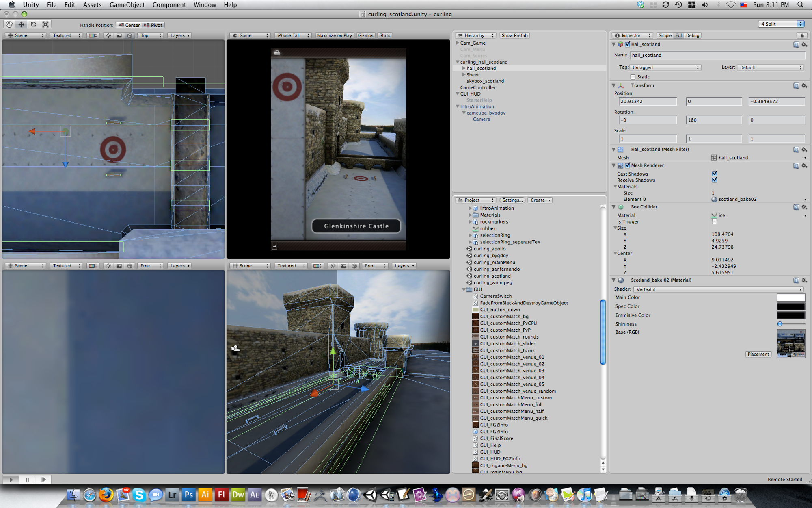812x508 pixels.
Task: Open Mesh Renderer help icon
Action: pyautogui.click(x=796, y=166)
